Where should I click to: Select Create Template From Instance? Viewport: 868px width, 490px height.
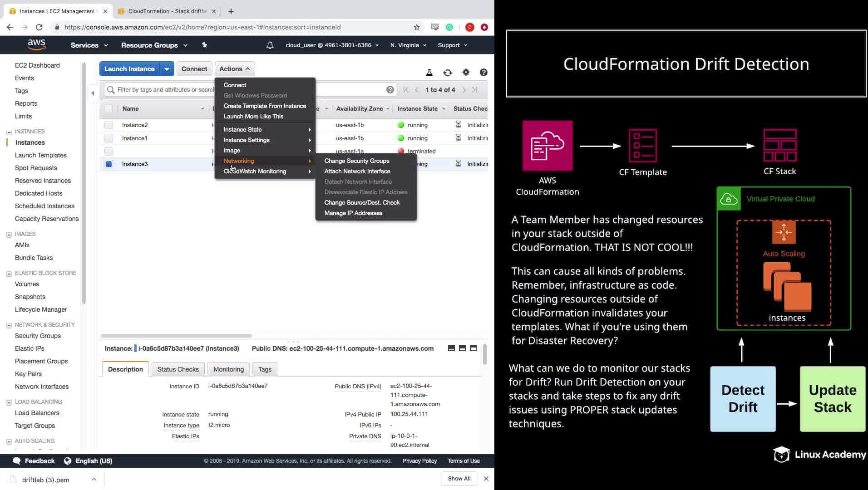pos(265,106)
